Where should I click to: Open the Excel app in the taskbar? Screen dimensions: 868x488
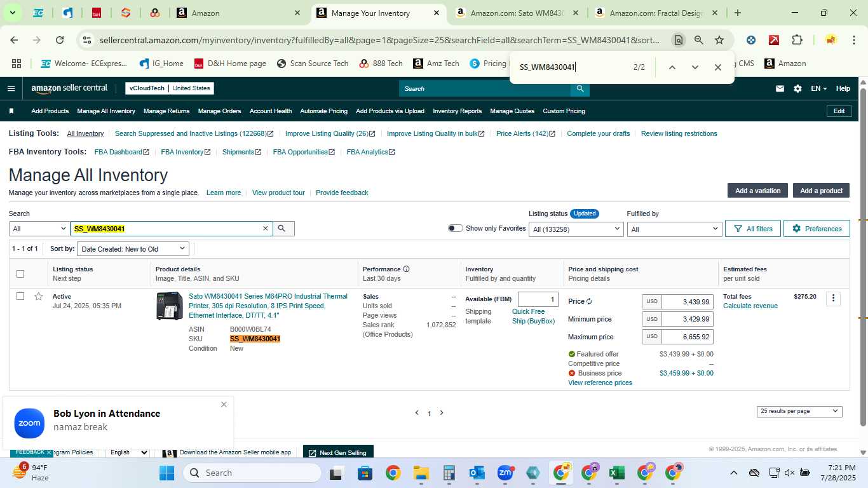click(616, 473)
